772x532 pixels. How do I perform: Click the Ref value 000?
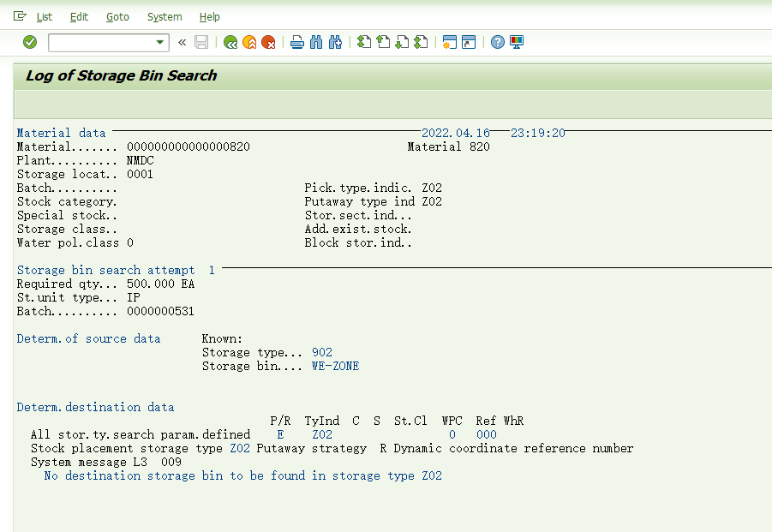(x=487, y=434)
